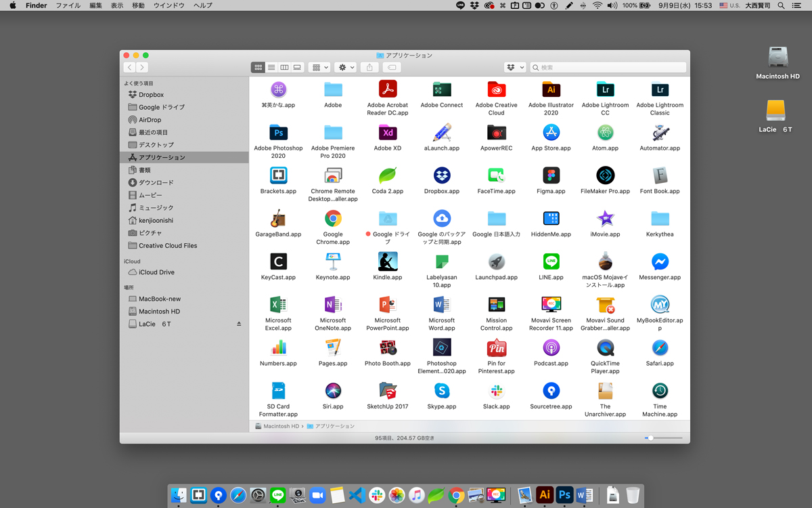Select Atom.app icon

[x=605, y=132]
